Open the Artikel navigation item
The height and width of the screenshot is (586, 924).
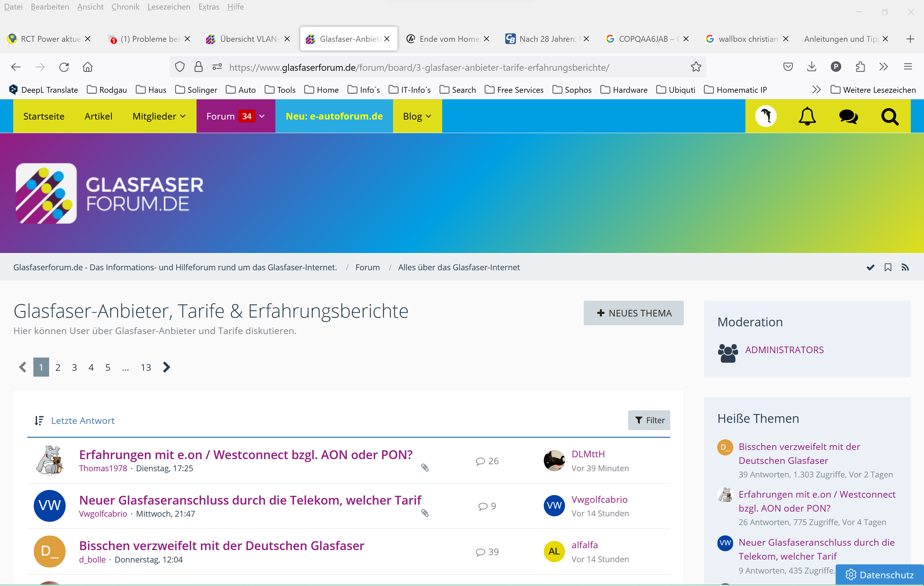tap(98, 116)
